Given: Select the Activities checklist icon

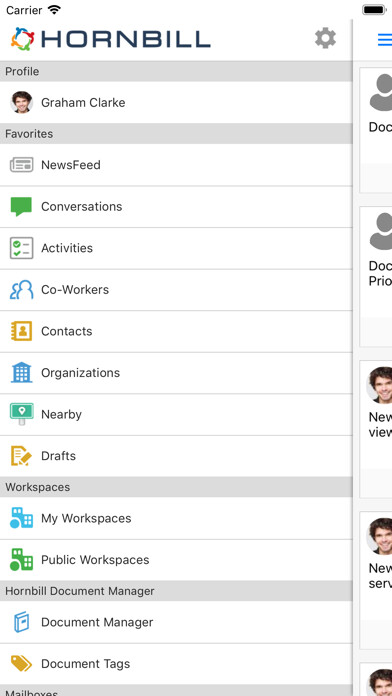Looking at the screenshot, I should click(21, 248).
